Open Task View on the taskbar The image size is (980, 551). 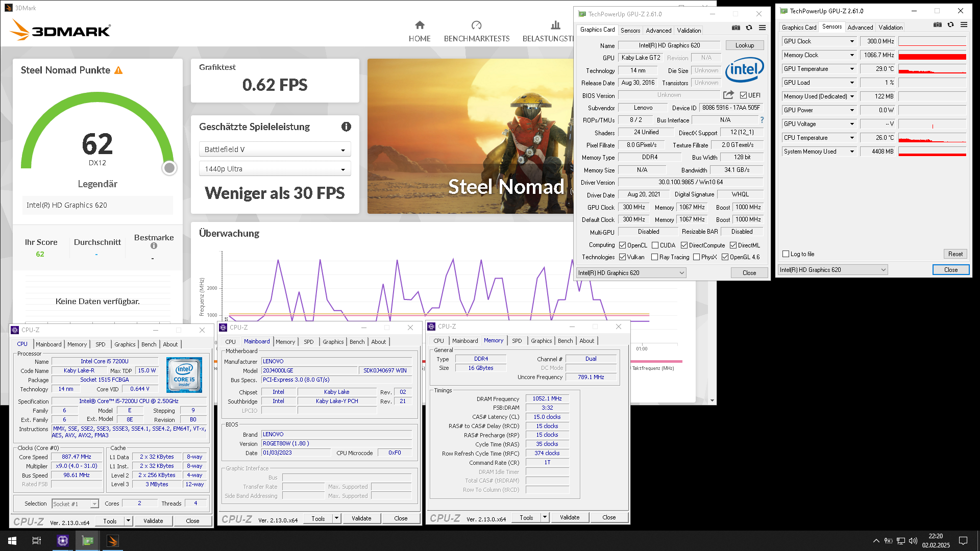click(37, 541)
